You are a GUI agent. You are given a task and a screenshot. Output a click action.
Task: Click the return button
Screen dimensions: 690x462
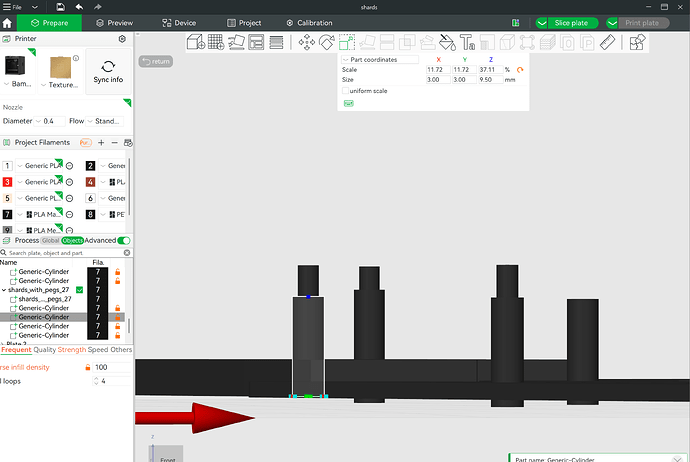[x=156, y=62]
